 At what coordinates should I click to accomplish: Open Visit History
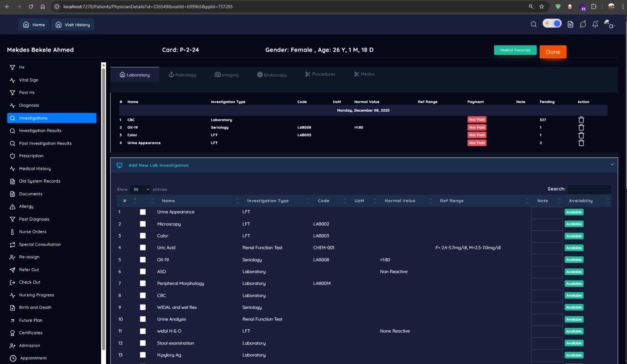coord(73,25)
